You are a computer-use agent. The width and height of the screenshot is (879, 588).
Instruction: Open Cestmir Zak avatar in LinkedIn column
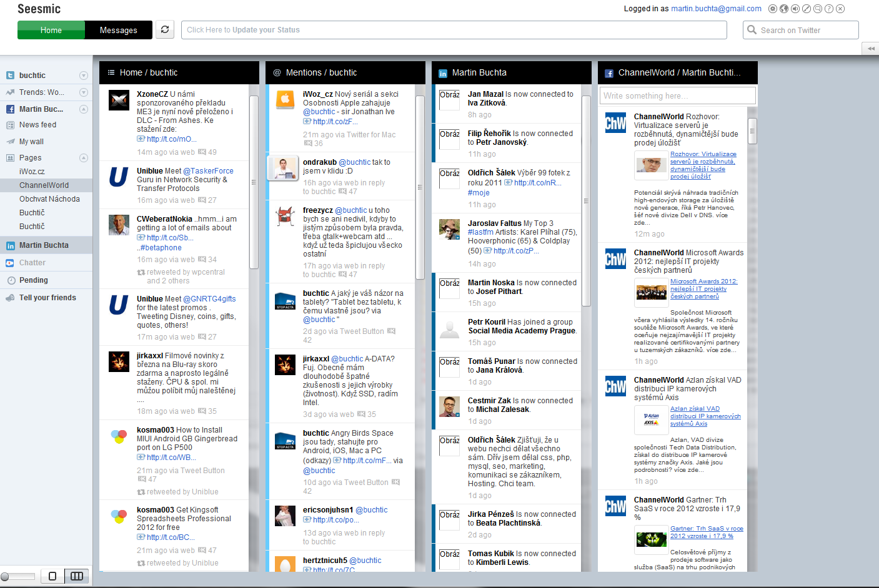coord(449,406)
